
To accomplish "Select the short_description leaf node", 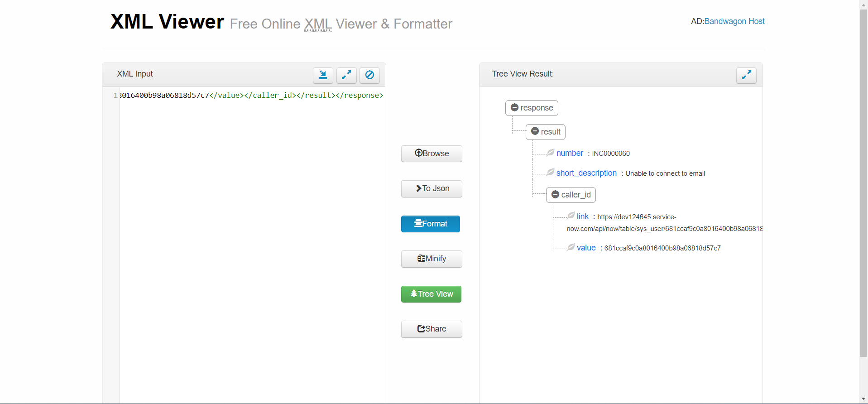I will (586, 173).
